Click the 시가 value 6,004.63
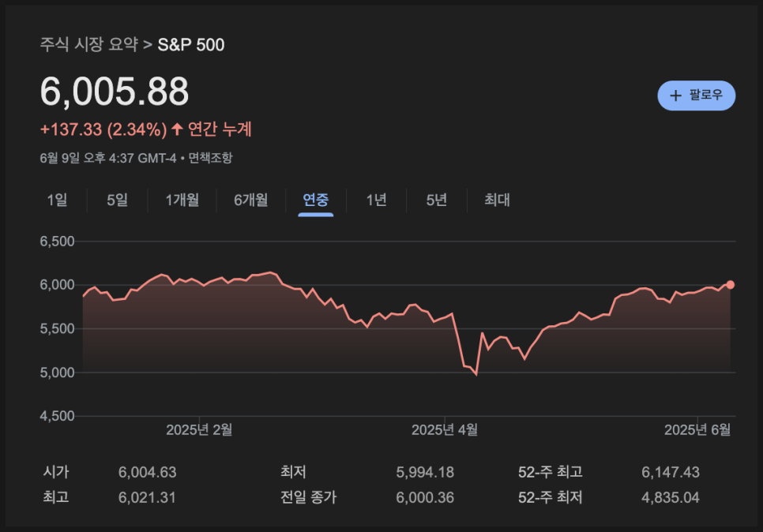763x532 pixels. click(148, 472)
